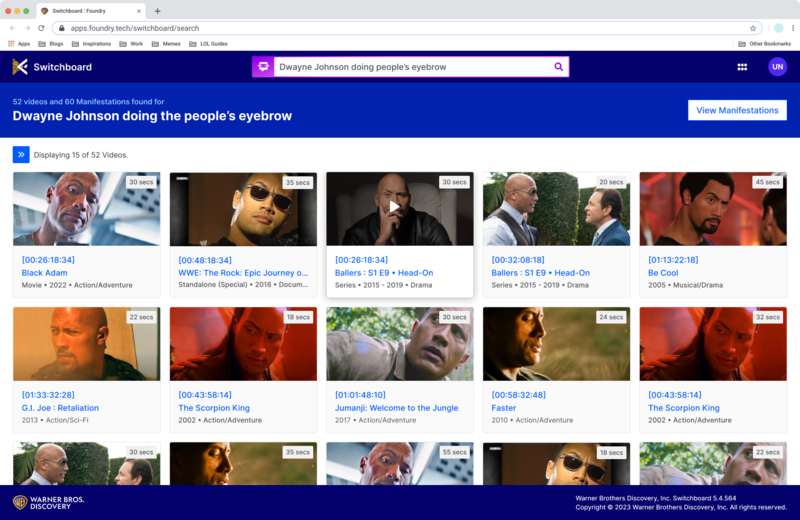Click bottom-row 55 secs video thumbnail
The width and height of the screenshot is (800, 520).
coord(399,463)
